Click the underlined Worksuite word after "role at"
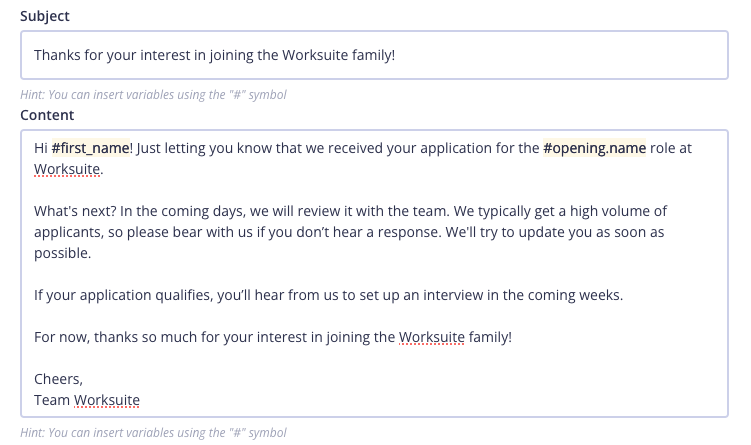 coord(67,170)
